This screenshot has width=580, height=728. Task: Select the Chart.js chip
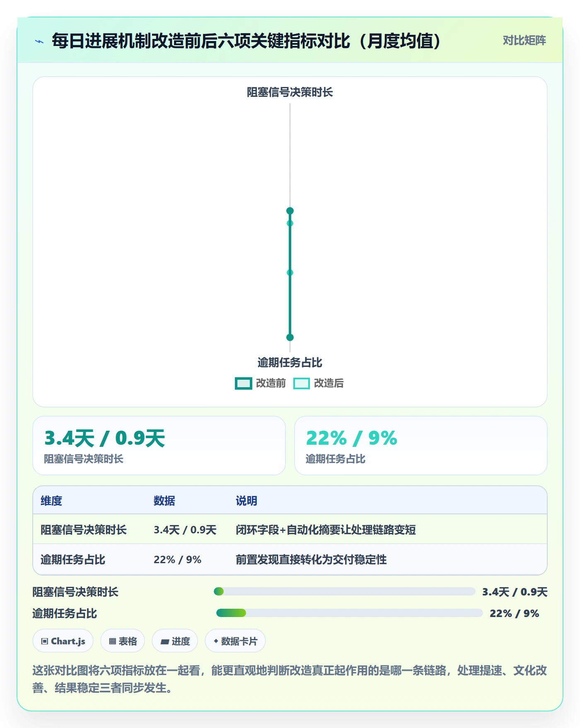[x=63, y=641]
